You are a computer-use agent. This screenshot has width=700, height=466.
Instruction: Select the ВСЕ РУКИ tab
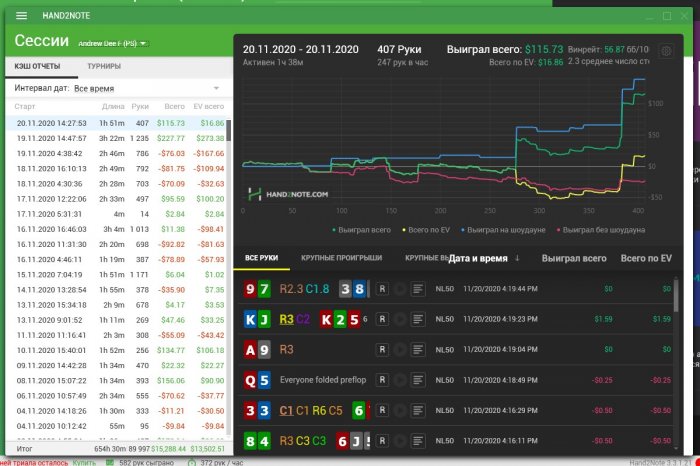pos(262,258)
